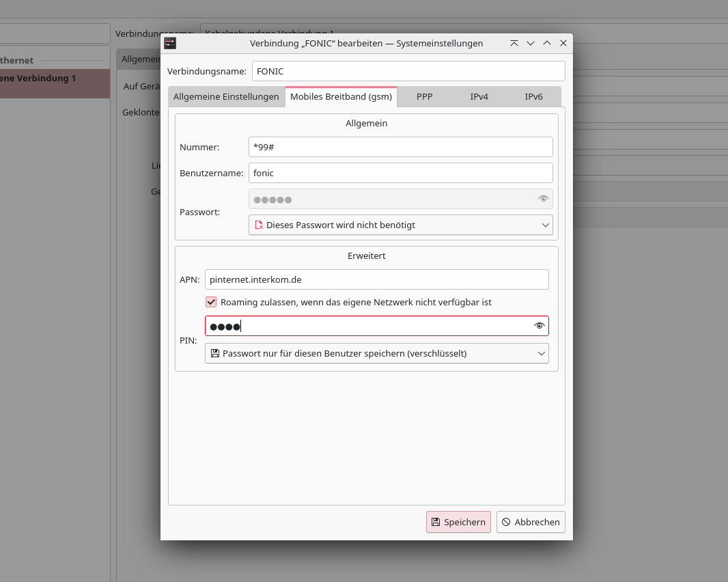Click the 'Passwort:' label
This screenshot has height=582, width=728.
click(x=199, y=212)
